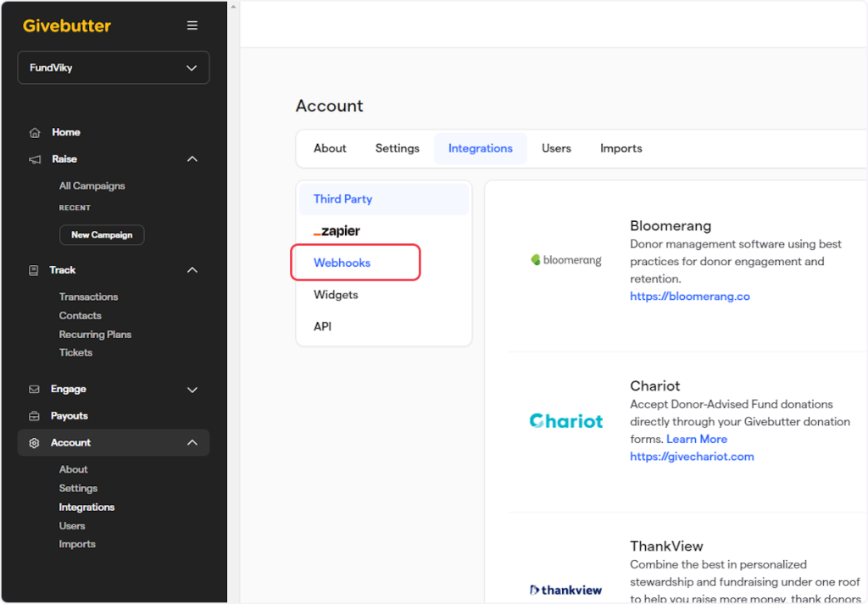Switch to the Settings tab
Screen dimensions: 868x604
pos(397,148)
